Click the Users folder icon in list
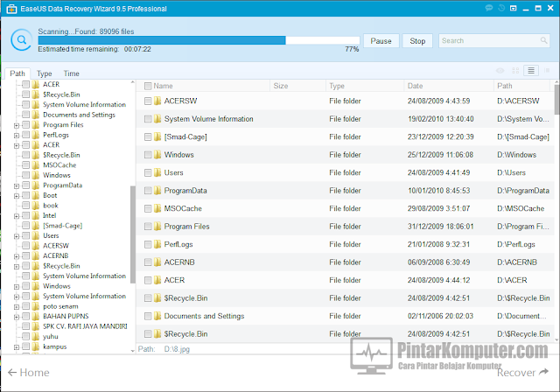This screenshot has height=392, width=560. point(157,172)
